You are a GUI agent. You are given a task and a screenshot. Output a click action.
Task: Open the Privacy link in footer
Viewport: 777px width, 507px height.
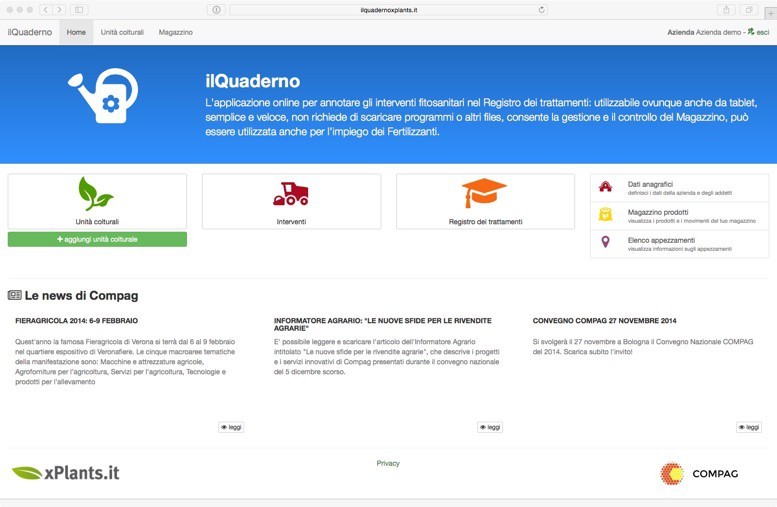(388, 463)
